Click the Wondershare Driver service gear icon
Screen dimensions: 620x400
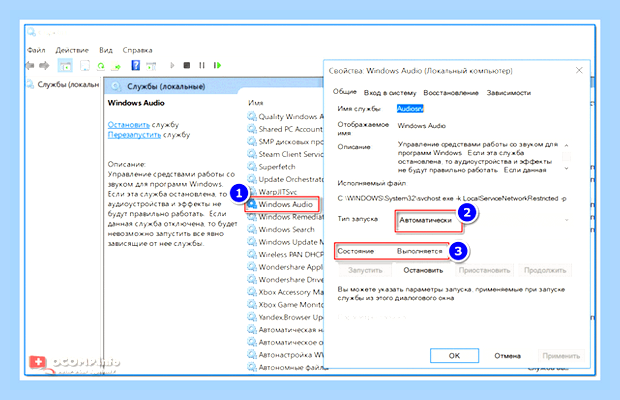(x=252, y=279)
